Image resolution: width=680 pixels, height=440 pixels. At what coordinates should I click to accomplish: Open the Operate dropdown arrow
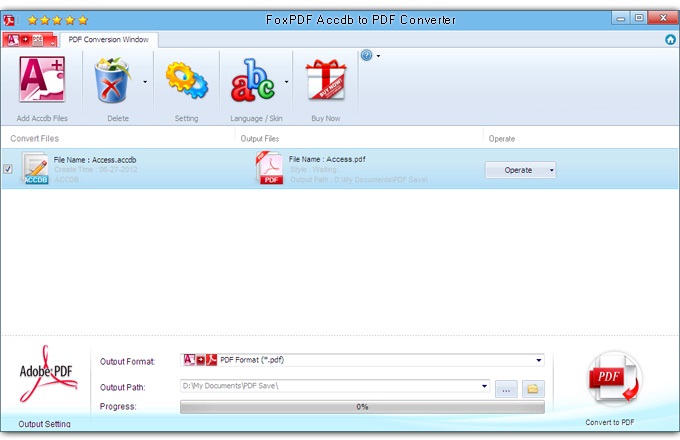coord(552,170)
